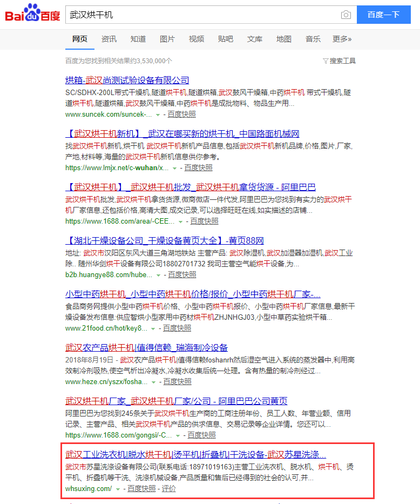The image size is (420, 504).
Task: Open result 武汉烘干机批发 阿里巴巴
Action: pyautogui.click(x=191, y=187)
